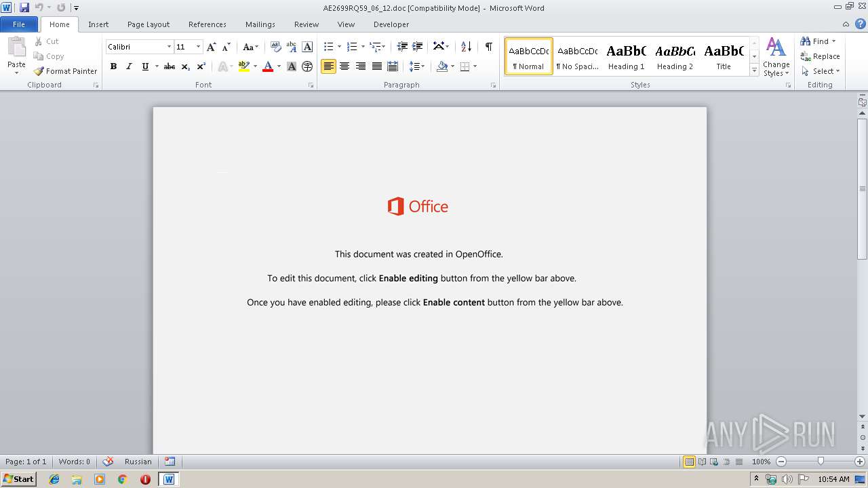
Task: Apply the Heading 1 style
Action: click(x=626, y=56)
